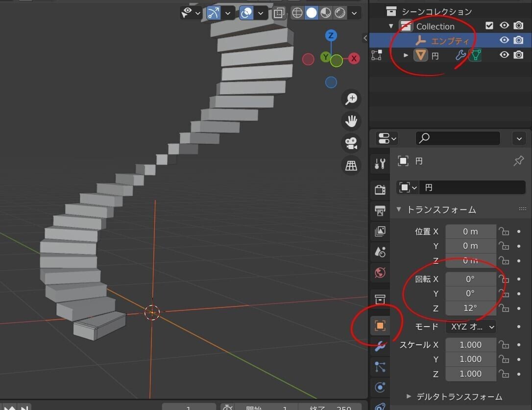Select シーンコレクション in outliner
The width and height of the screenshot is (532, 410).
436,12
